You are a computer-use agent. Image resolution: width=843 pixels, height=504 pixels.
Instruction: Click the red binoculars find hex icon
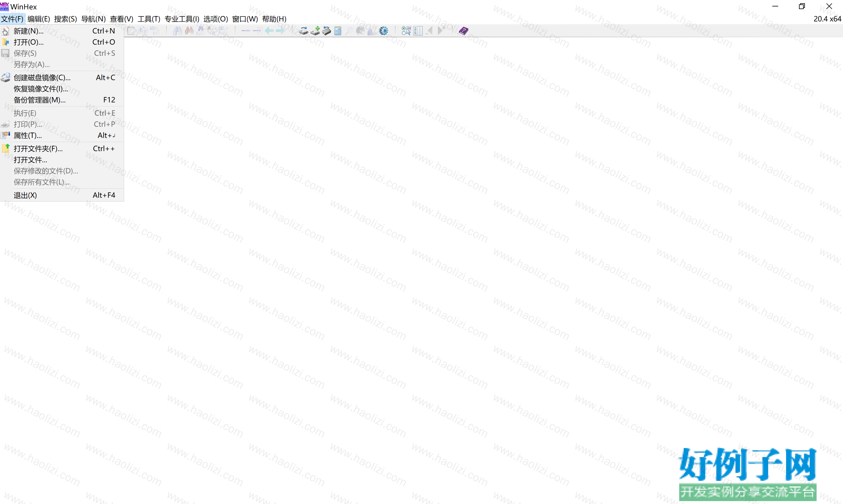click(189, 31)
